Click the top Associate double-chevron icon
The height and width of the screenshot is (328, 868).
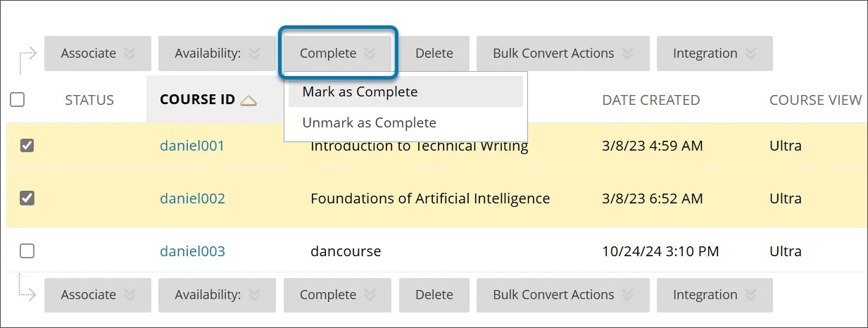(x=129, y=53)
